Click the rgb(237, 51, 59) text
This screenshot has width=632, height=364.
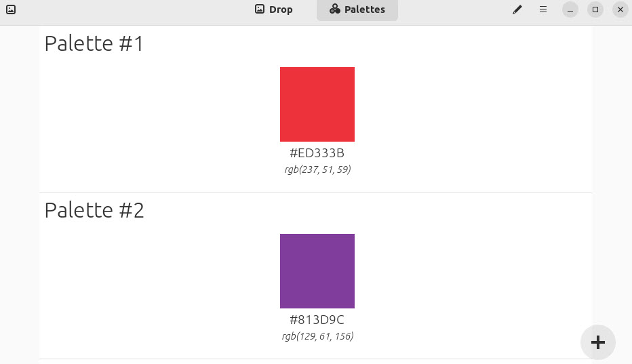click(x=317, y=169)
